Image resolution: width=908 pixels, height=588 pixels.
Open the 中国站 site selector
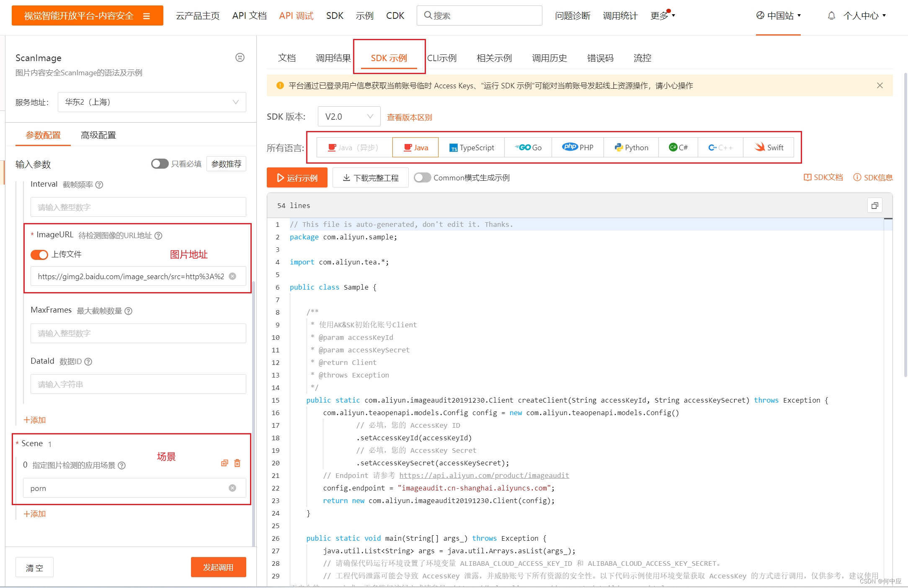tap(778, 15)
